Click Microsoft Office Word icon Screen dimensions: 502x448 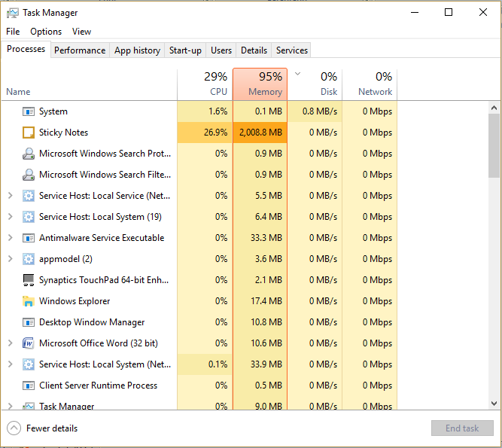pyautogui.click(x=29, y=343)
